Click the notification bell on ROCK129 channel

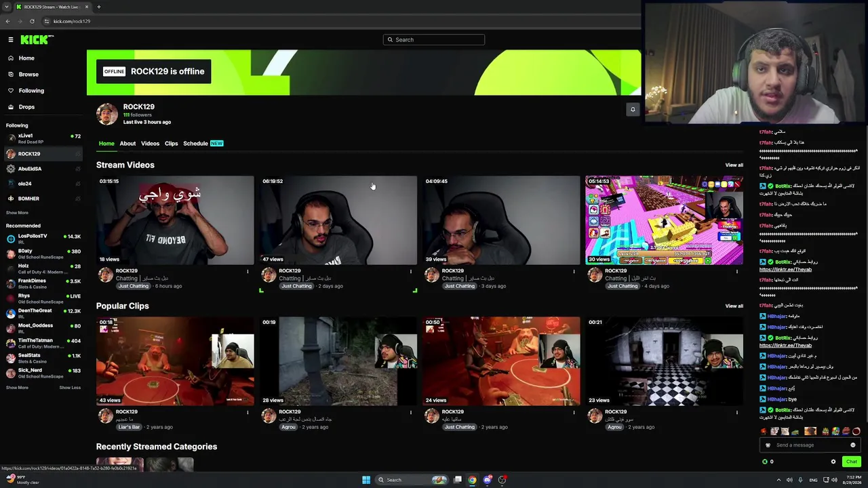[633, 109]
